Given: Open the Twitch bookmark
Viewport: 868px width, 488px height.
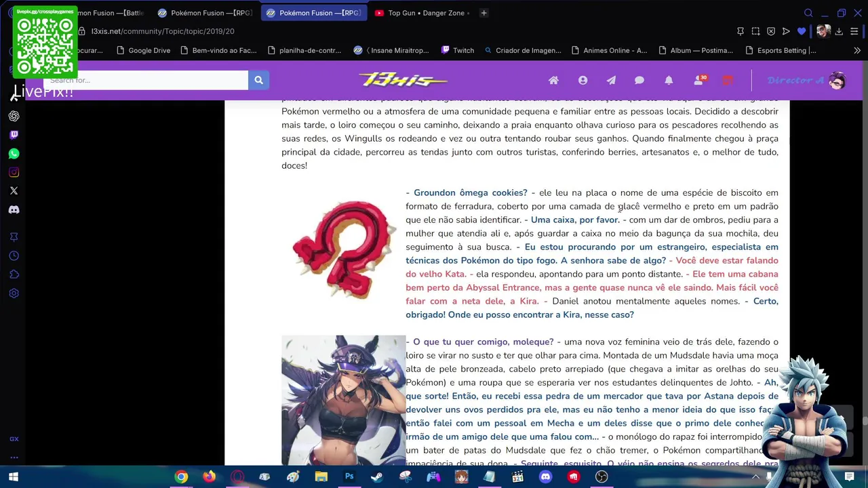Looking at the screenshot, I should (458, 50).
